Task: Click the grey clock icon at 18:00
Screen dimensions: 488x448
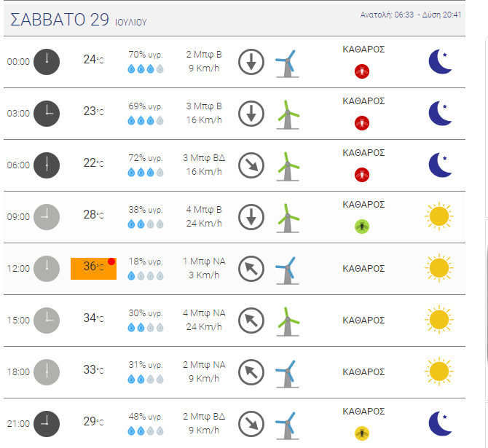Action: pyautogui.click(x=47, y=372)
